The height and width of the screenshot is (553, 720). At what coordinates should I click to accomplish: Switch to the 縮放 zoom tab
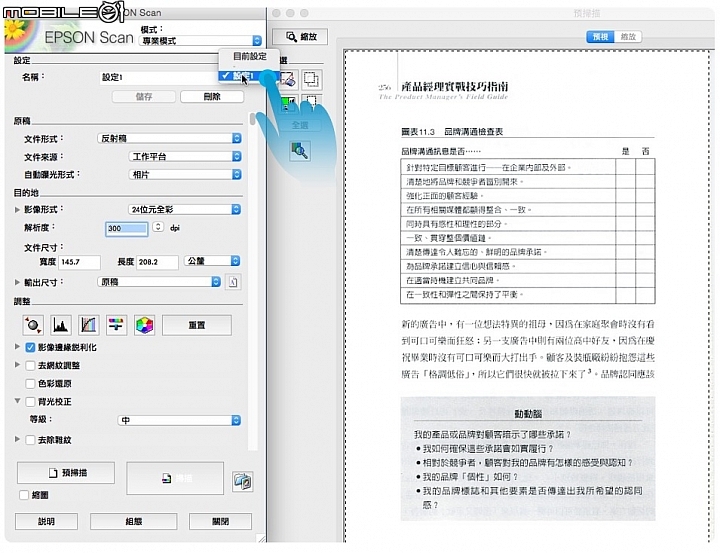628,37
